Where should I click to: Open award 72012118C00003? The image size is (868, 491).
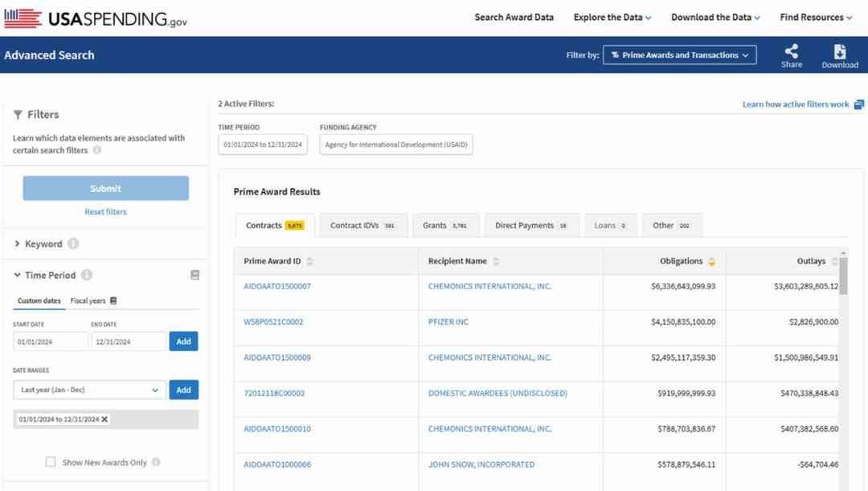(274, 393)
